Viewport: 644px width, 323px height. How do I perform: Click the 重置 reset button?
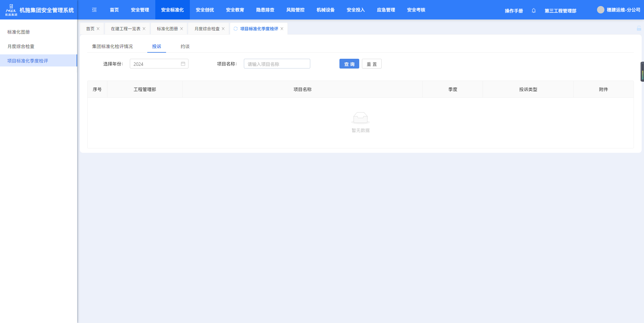click(371, 64)
